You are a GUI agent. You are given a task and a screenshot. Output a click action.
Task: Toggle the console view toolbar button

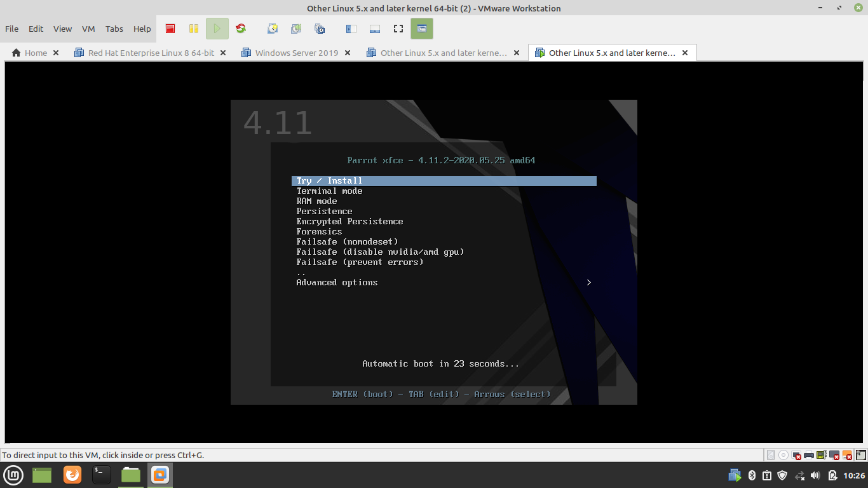coord(422,29)
